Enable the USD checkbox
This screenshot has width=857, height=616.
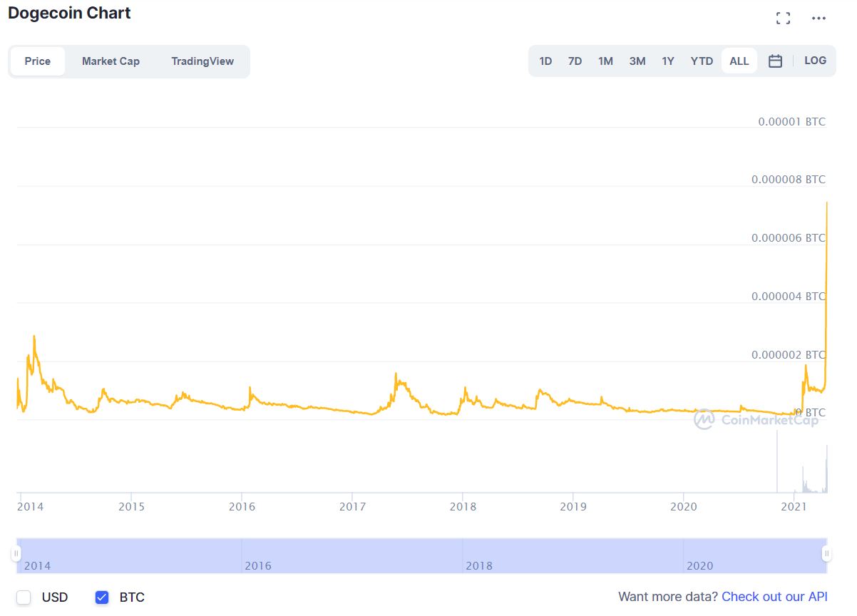pos(24,597)
